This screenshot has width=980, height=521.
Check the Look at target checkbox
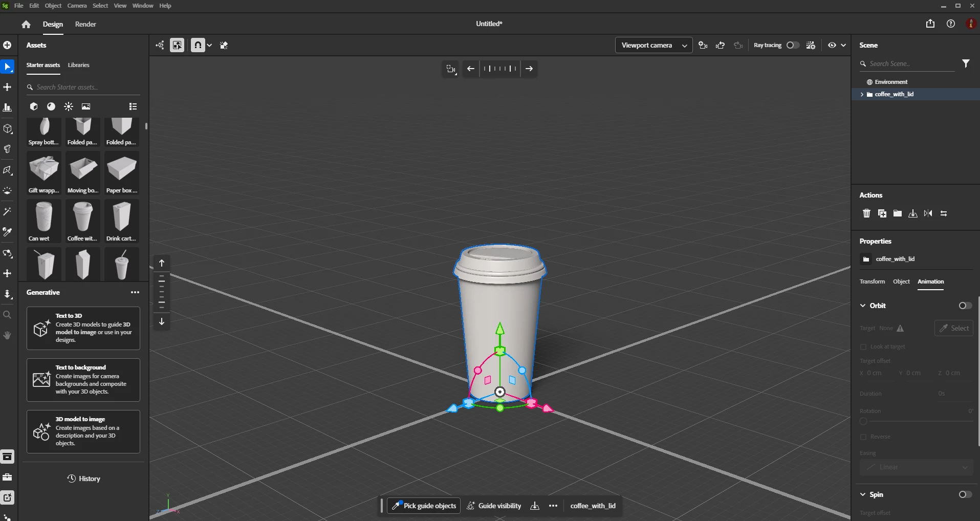click(864, 347)
